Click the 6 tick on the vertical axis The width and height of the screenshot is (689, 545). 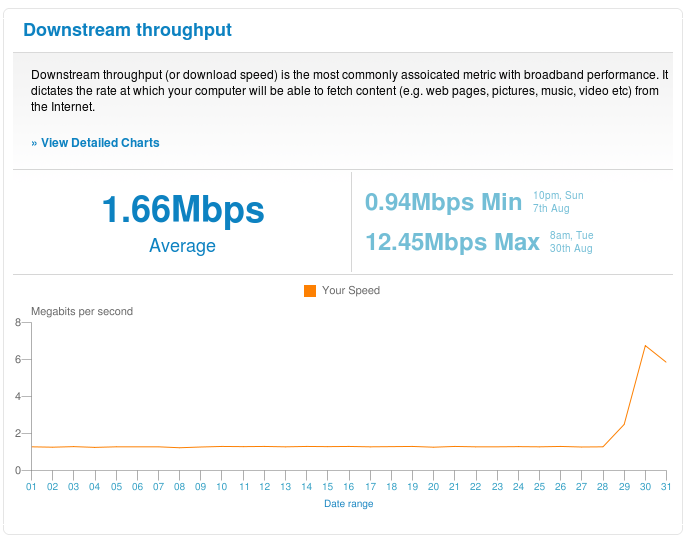[x=18, y=360]
